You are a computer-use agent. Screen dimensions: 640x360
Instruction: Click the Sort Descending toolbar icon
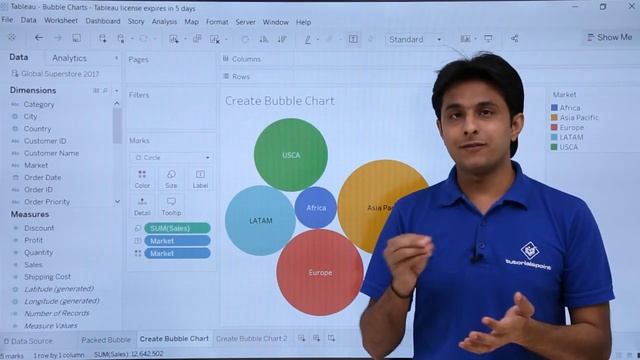pyautogui.click(x=282, y=39)
